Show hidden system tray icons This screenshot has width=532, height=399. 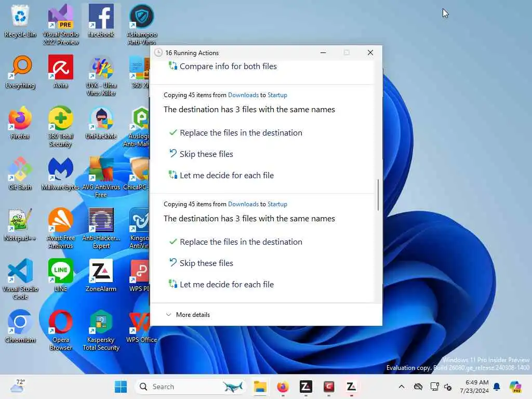[x=402, y=387]
